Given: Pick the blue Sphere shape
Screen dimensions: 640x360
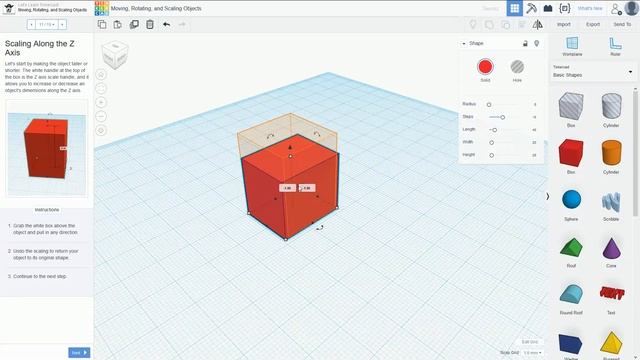Looking at the screenshot, I should 571,200.
